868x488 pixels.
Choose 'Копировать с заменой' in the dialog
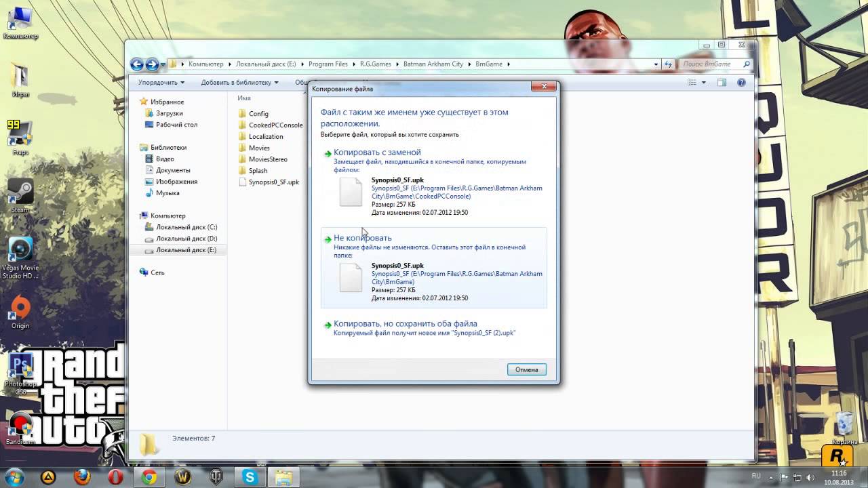[377, 152]
